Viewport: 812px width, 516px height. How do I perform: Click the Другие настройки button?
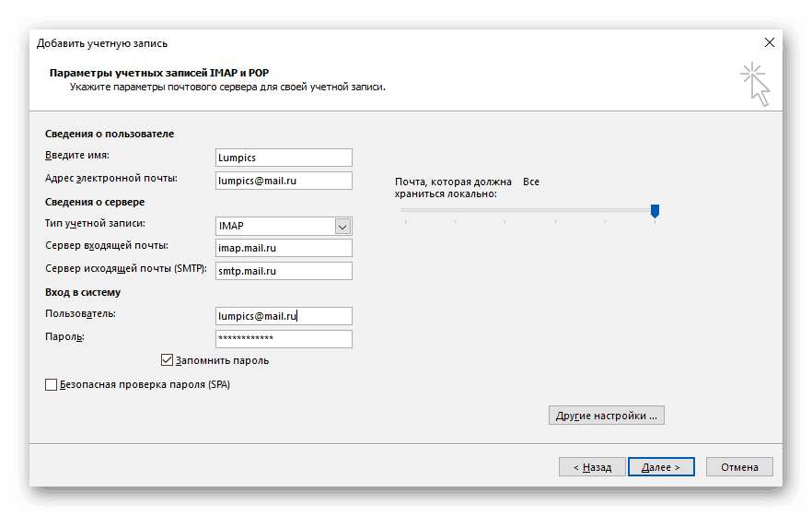point(606,416)
